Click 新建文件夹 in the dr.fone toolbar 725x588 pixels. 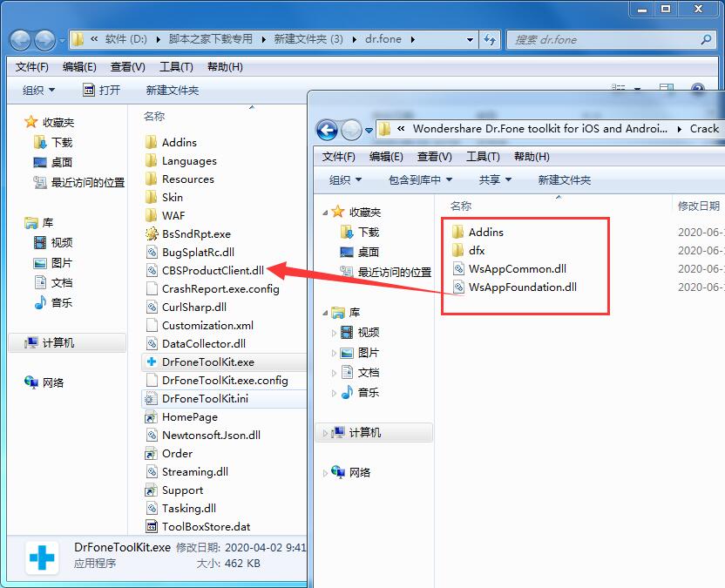pyautogui.click(x=173, y=90)
